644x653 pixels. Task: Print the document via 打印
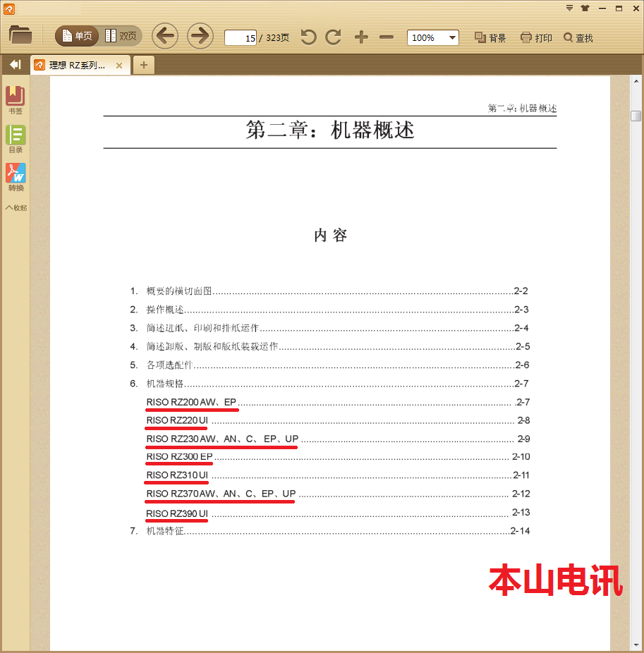(535, 37)
